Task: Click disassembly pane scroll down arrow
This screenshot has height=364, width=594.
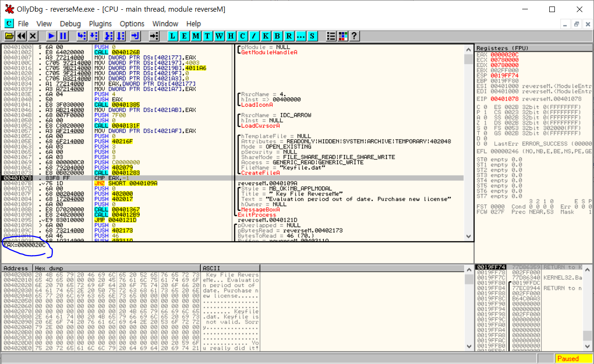Action: (469, 236)
